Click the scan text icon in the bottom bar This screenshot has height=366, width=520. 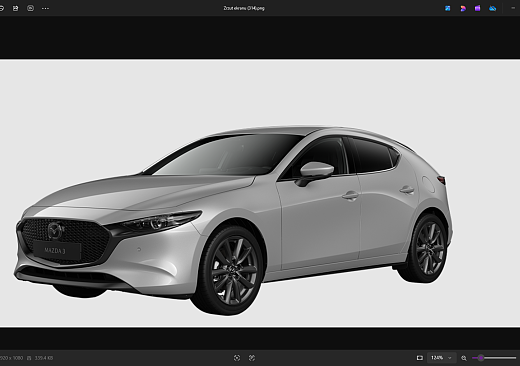tap(252, 358)
